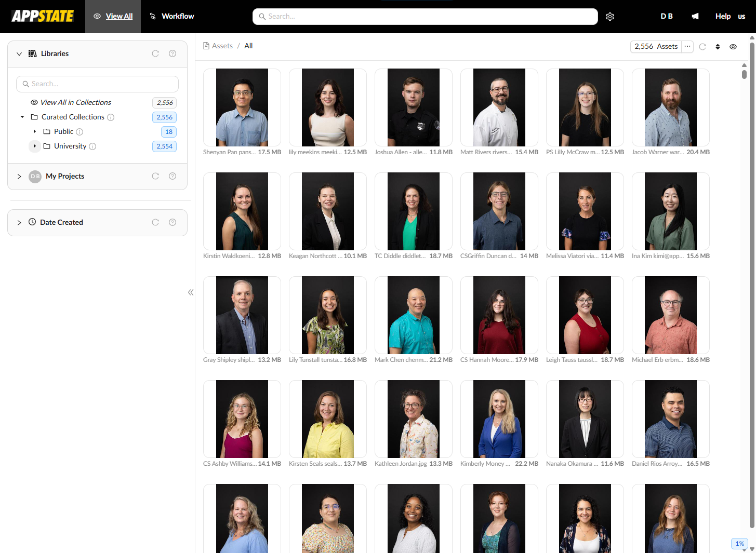The height and width of the screenshot is (553, 756).
Task: Click the 1% zoom indicator badge
Action: (739, 544)
